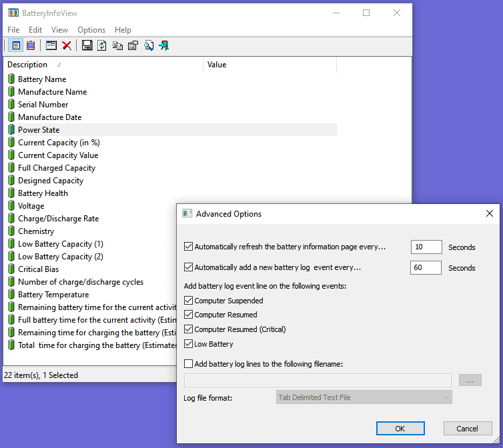
Task: Click the Save floppy disk icon
Action: point(87,45)
